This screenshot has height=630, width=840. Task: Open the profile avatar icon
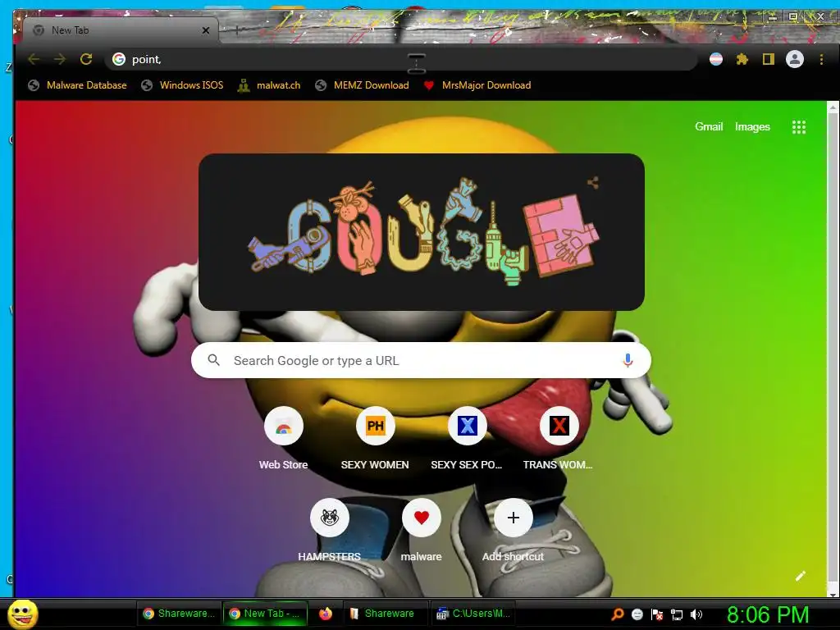coord(794,59)
